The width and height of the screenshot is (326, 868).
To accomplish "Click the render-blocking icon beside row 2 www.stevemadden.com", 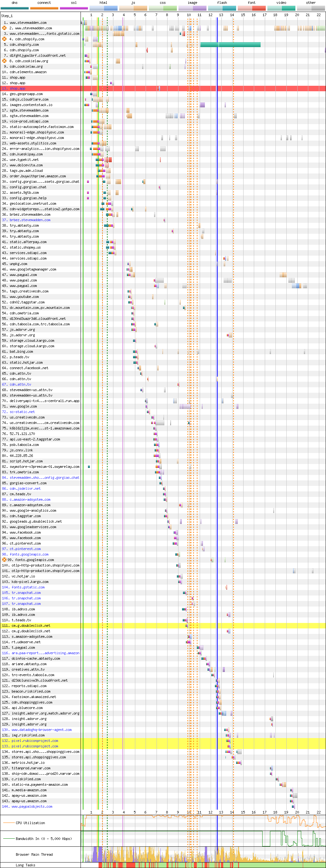I will (x=5, y=28).
